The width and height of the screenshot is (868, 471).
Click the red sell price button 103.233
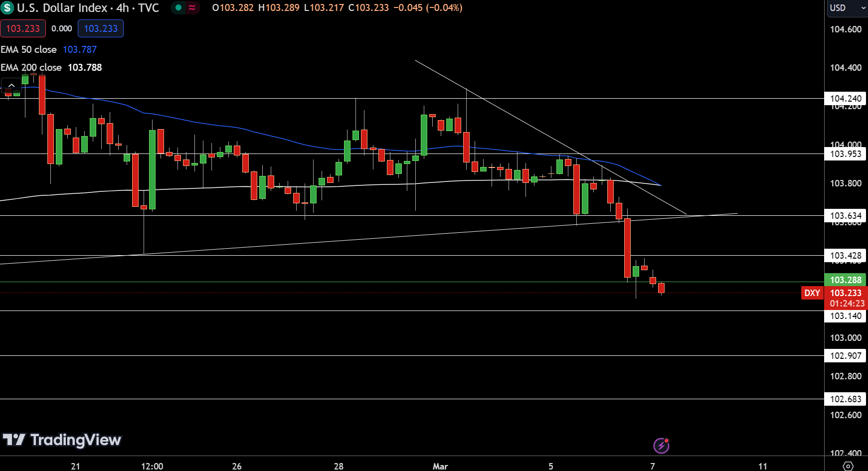[x=23, y=28]
